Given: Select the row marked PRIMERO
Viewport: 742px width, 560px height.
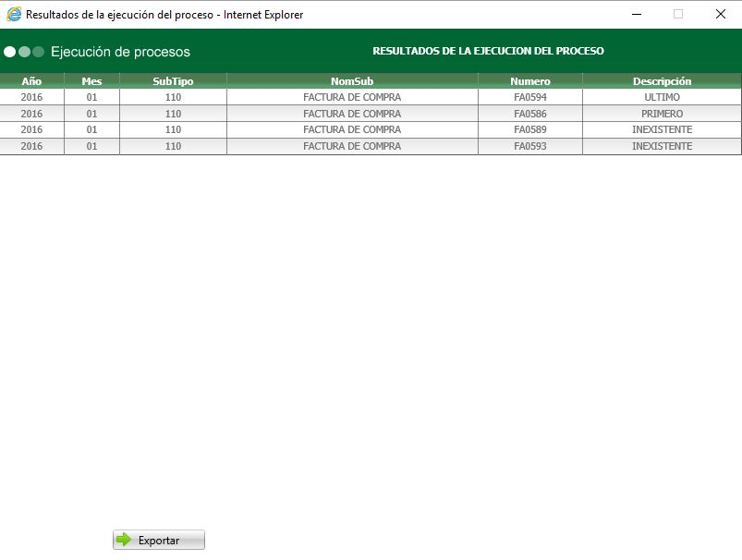Looking at the screenshot, I should coord(661,114).
